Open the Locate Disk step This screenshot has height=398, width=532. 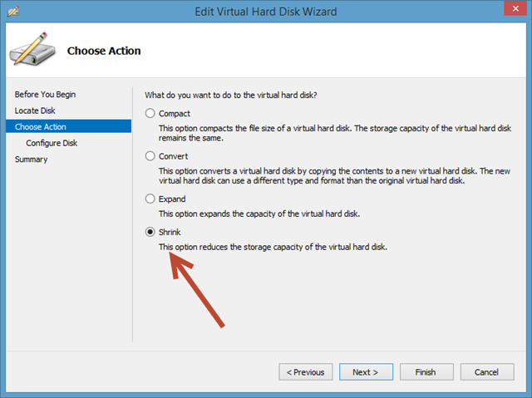coord(35,111)
